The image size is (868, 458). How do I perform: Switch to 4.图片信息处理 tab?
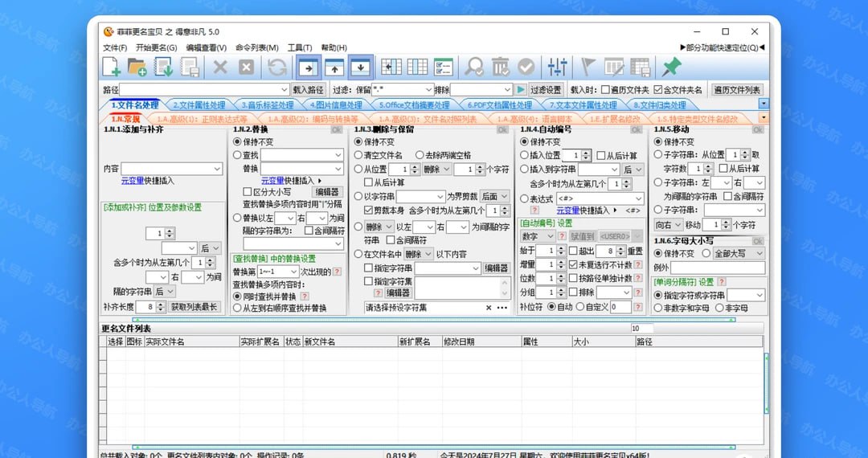(336, 104)
